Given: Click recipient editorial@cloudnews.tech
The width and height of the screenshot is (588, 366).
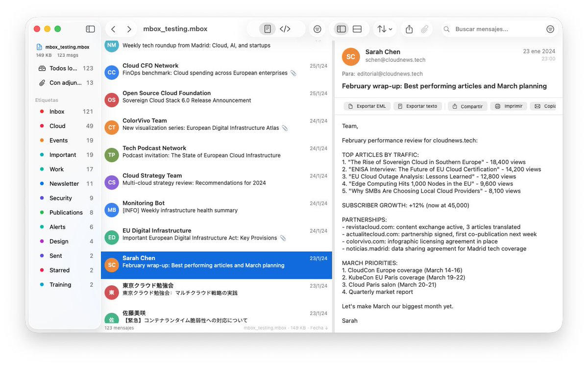Looking at the screenshot, I should [x=390, y=74].
